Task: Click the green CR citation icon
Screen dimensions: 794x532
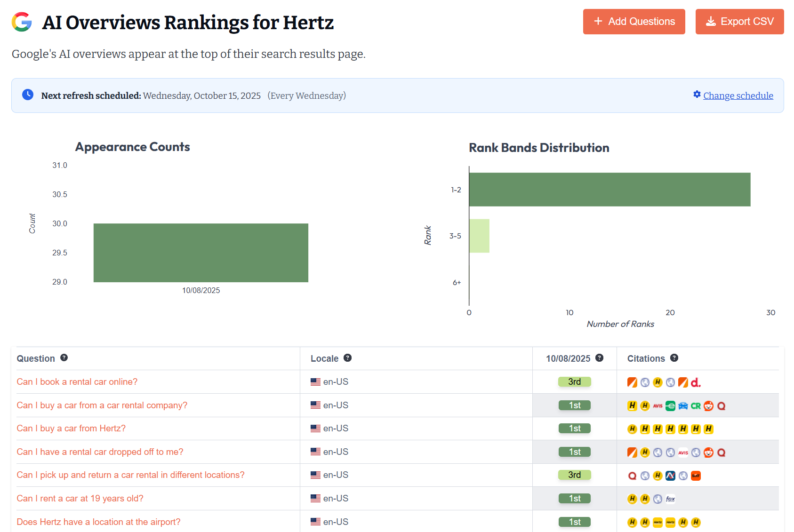Action: coord(696,406)
